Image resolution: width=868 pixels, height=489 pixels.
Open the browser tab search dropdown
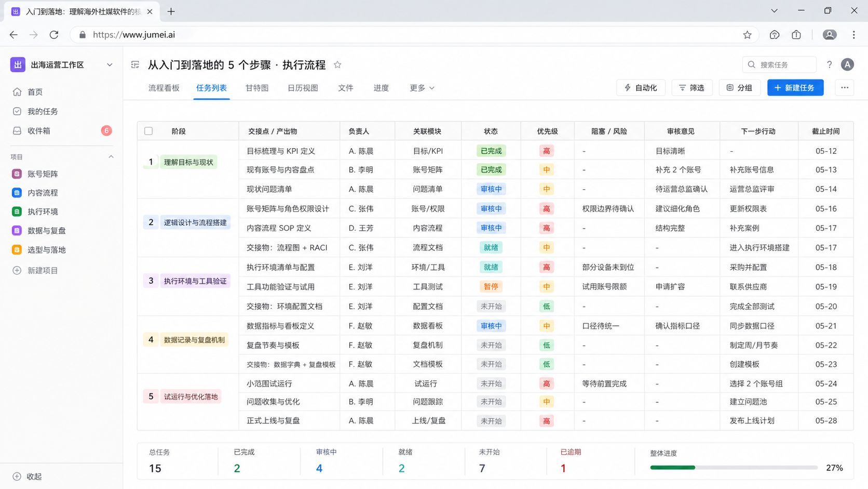coord(774,11)
